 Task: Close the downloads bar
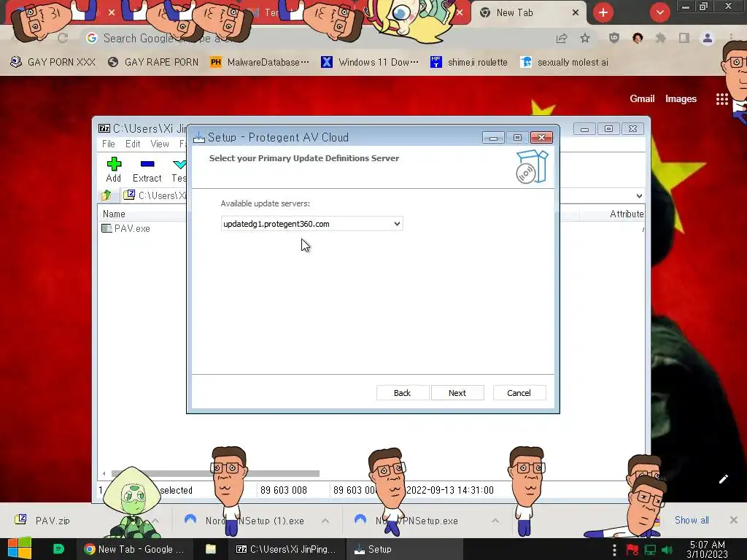tap(734, 520)
